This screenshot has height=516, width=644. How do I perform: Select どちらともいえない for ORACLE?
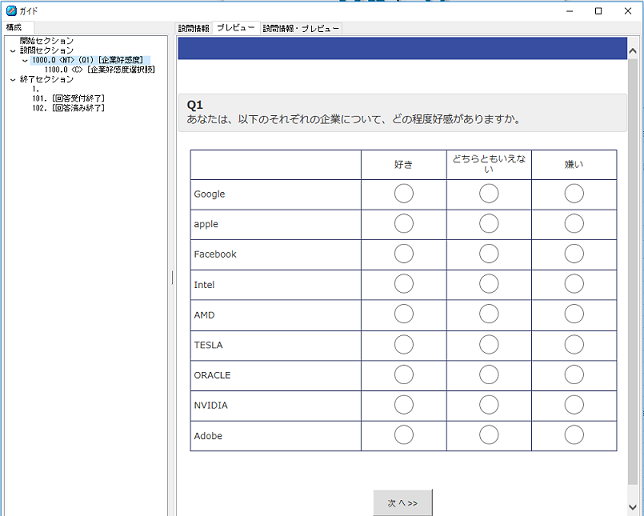click(489, 375)
